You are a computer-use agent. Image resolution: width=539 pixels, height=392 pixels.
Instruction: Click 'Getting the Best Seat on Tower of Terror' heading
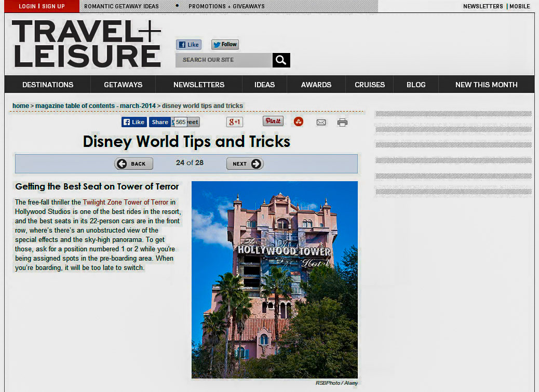[97, 186]
